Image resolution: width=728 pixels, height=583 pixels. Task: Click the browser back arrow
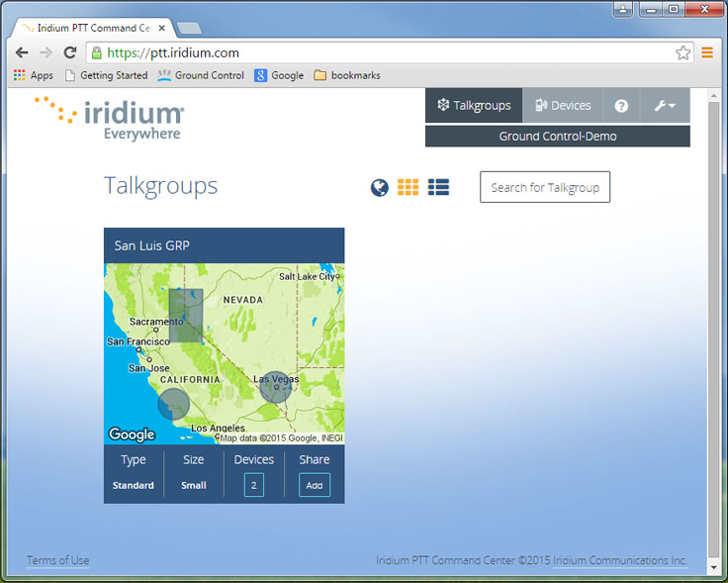22,52
